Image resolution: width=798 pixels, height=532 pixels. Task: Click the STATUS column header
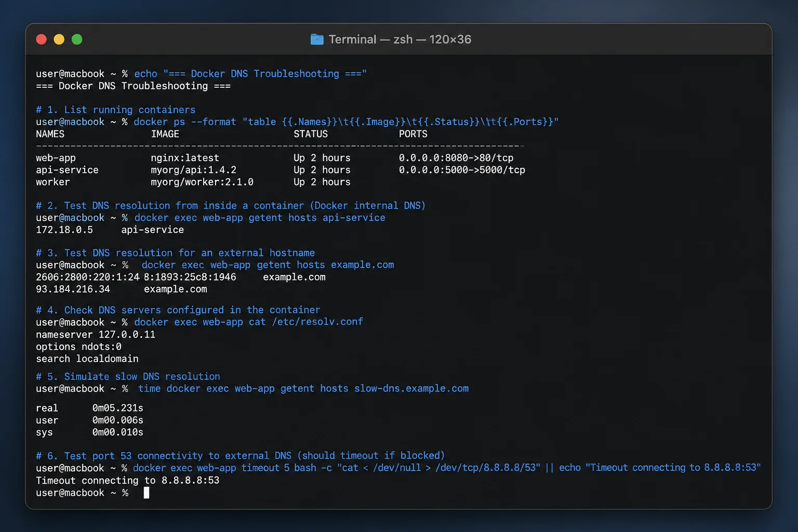[311, 134]
